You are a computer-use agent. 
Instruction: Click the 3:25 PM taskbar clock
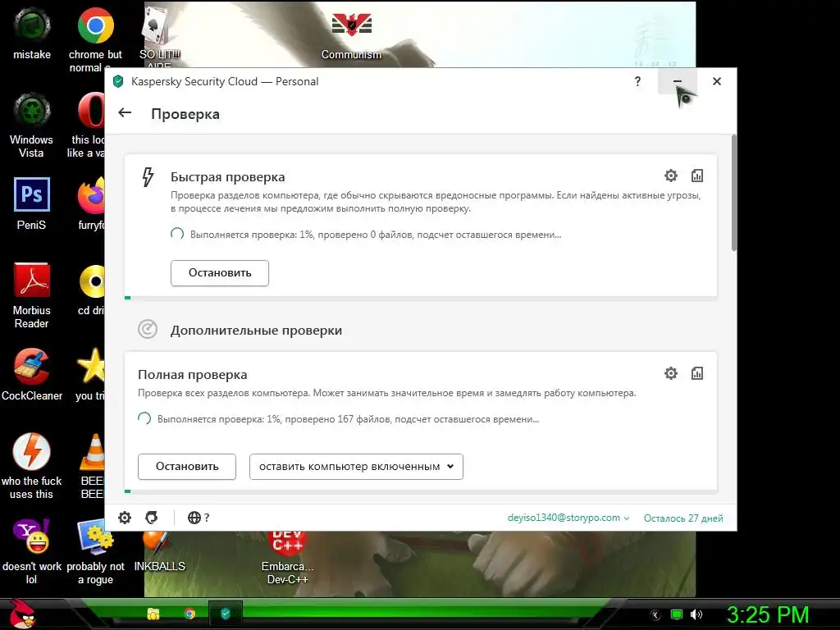[x=768, y=615]
